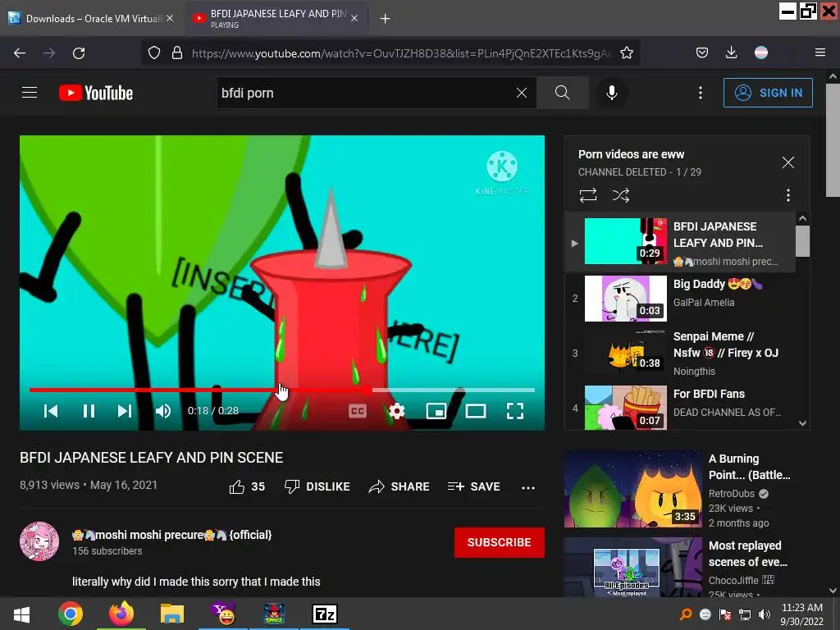Image resolution: width=840 pixels, height=630 pixels.
Task: Click the DISLIKE button
Action: point(317,486)
